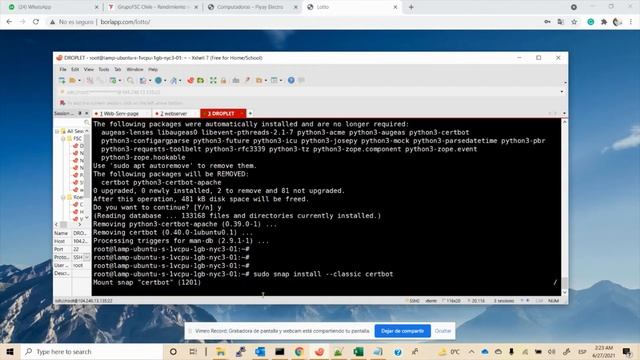Pin the Session Manager panel

[x=80, y=113]
